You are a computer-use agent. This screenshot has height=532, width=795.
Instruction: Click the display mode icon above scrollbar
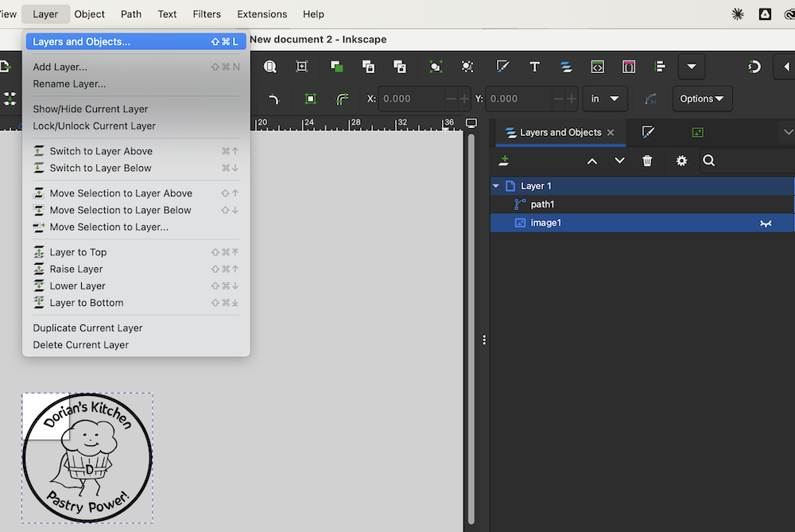(471, 123)
